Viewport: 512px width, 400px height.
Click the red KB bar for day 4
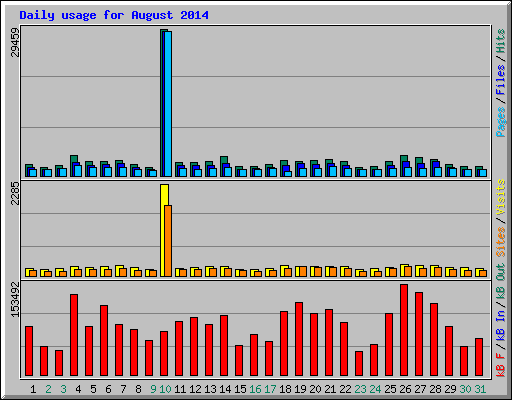click(x=74, y=335)
